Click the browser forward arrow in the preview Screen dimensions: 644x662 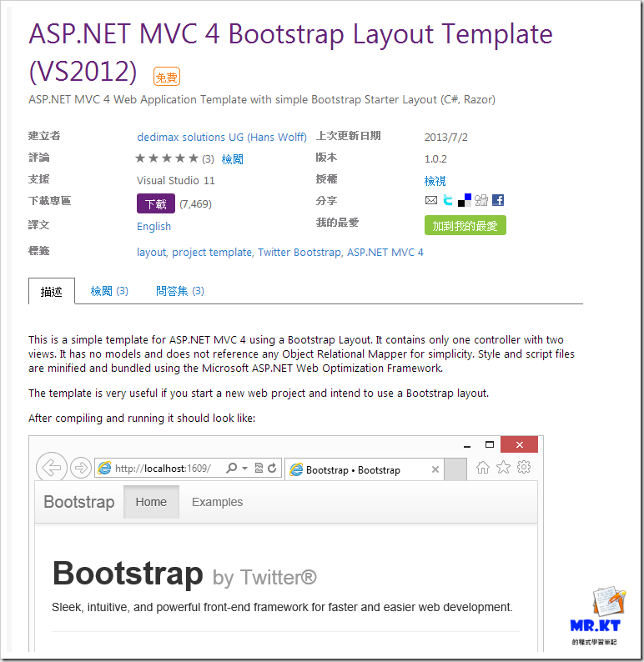tap(81, 468)
